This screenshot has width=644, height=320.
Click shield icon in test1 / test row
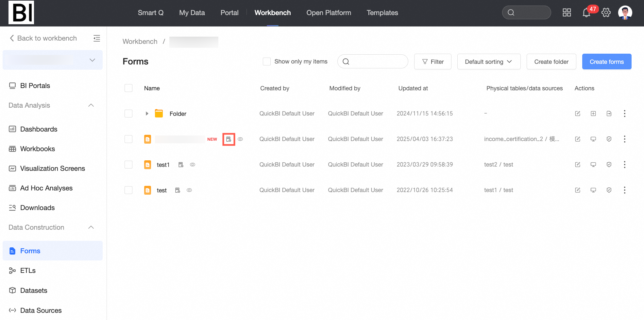[609, 190]
